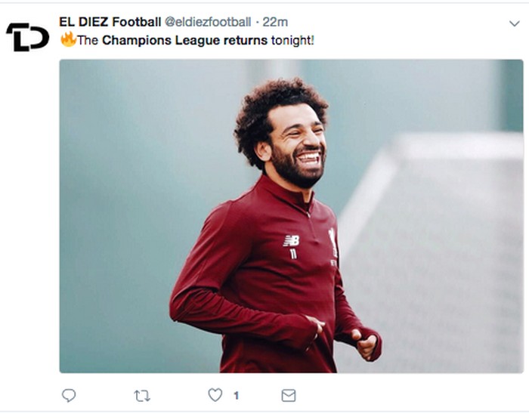Click the word "tonight!" in the tweet
Screen dimensions: 529x420
tap(292, 40)
